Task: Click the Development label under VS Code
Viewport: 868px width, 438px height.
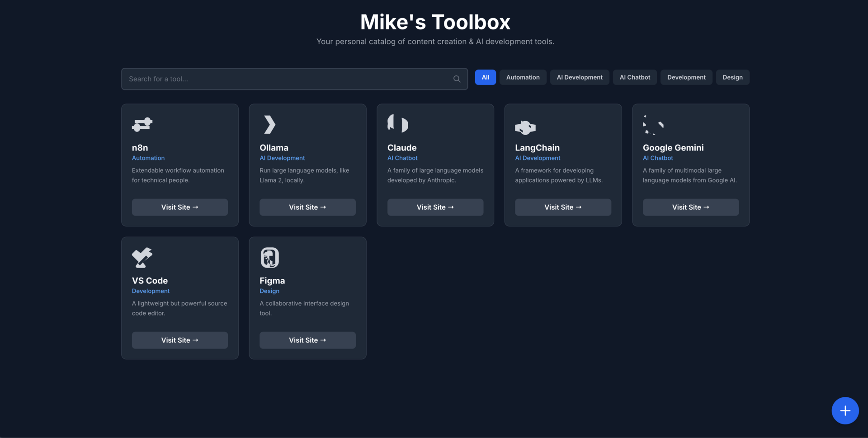Action: [x=151, y=291]
